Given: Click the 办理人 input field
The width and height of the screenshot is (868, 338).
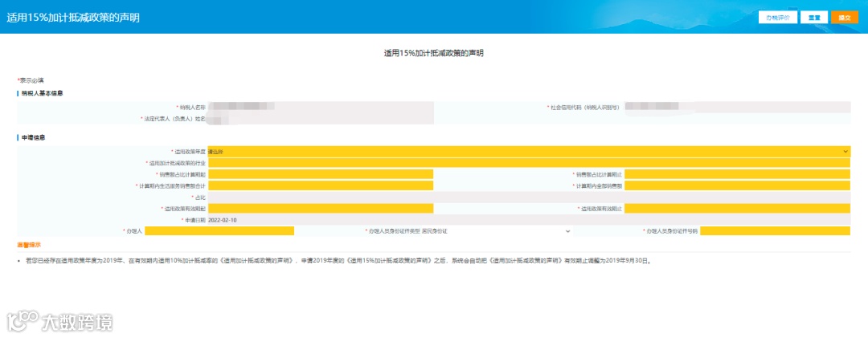Looking at the screenshot, I should [219, 230].
